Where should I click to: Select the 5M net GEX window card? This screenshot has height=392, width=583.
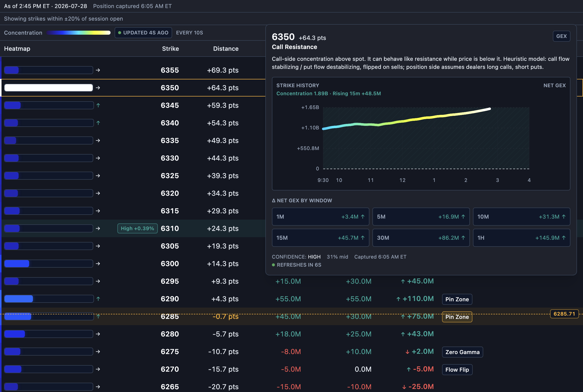point(421,217)
